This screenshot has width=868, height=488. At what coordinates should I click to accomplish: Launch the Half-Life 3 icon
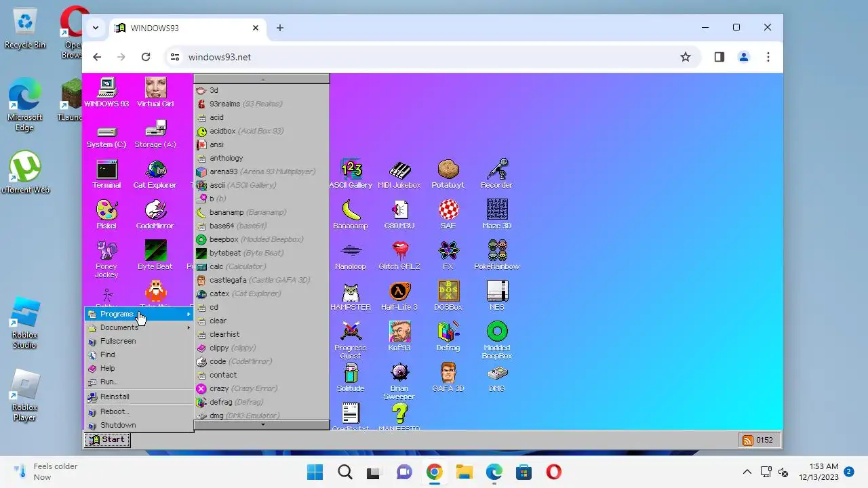[x=399, y=296]
